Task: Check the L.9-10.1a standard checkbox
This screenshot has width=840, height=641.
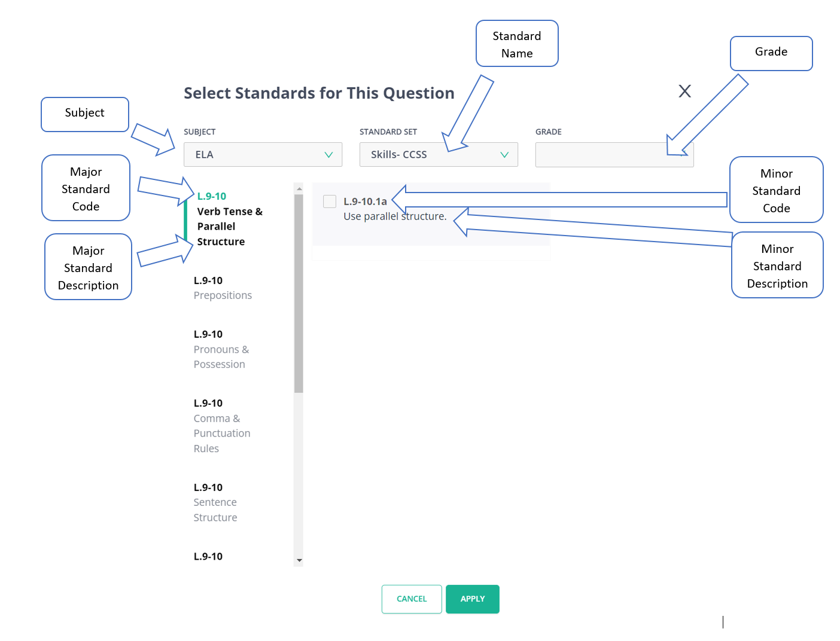Action: 330,202
